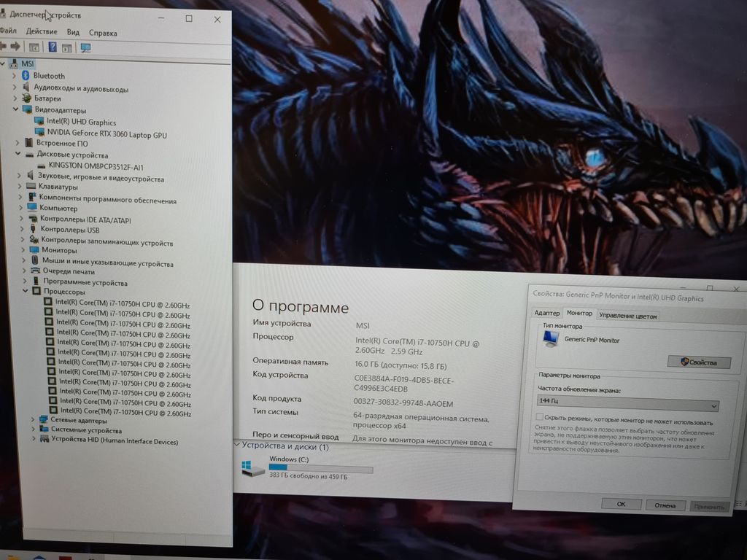Click the show/hide console tree toolbar icon
Screen dimensions: 747x560
[34, 47]
